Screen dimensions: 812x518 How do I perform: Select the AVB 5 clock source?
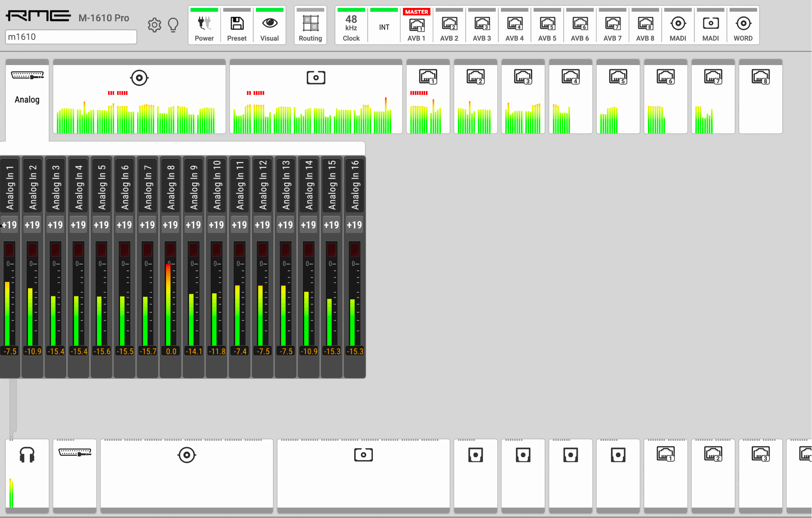547,26
